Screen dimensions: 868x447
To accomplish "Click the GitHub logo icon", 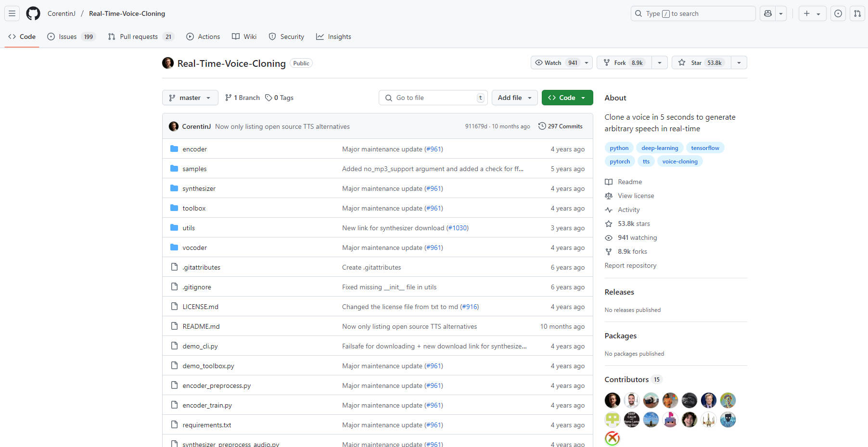I will point(33,13).
